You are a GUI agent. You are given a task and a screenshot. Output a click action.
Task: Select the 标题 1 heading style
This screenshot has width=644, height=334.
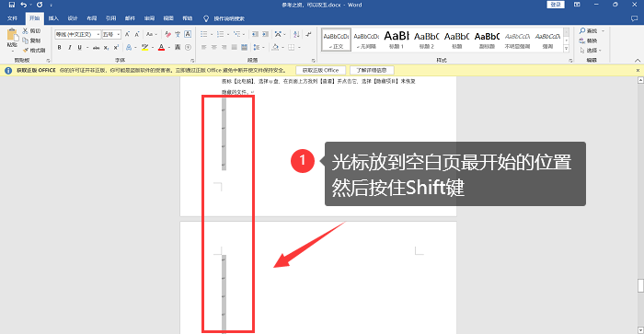[397, 40]
